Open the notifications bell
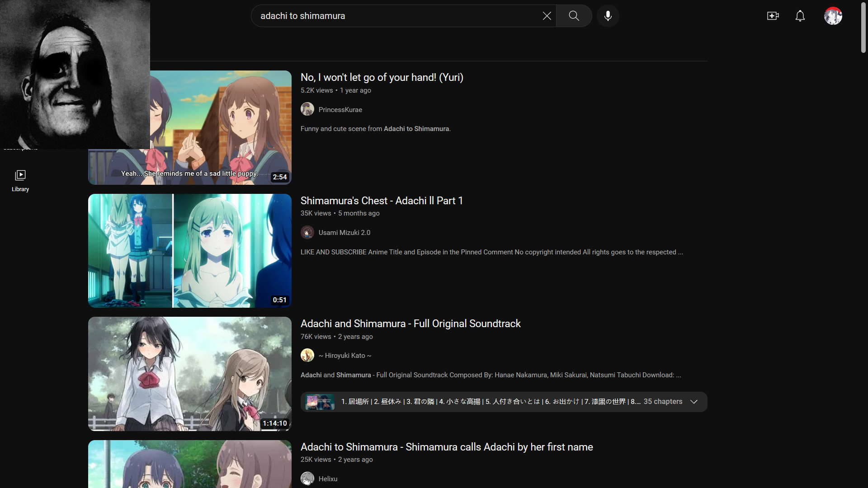Image resolution: width=868 pixels, height=488 pixels. coord(800,16)
